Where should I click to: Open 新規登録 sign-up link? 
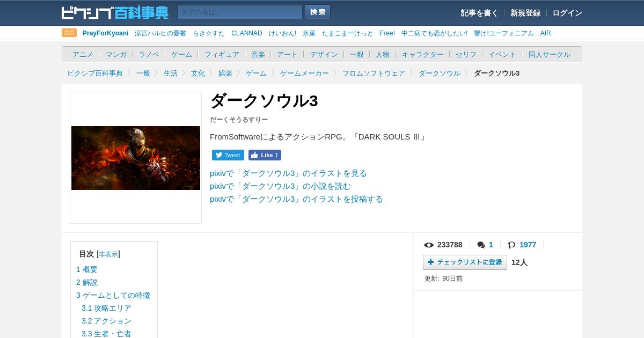pyautogui.click(x=525, y=13)
